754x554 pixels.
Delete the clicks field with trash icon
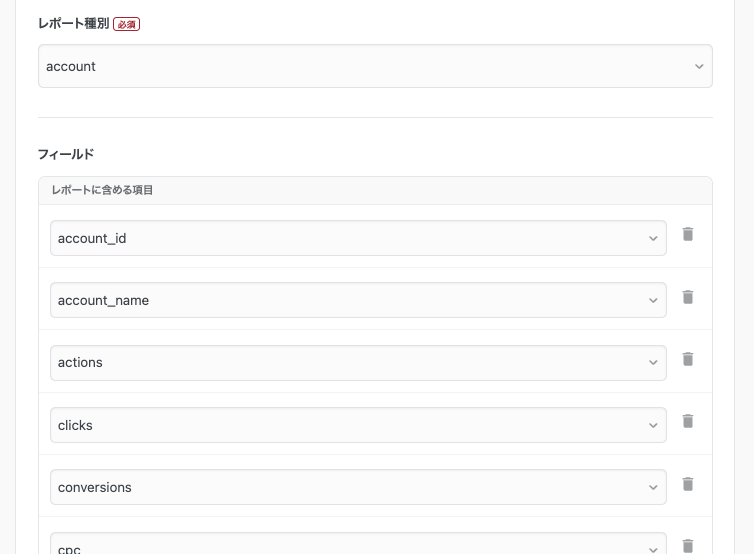[688, 421]
